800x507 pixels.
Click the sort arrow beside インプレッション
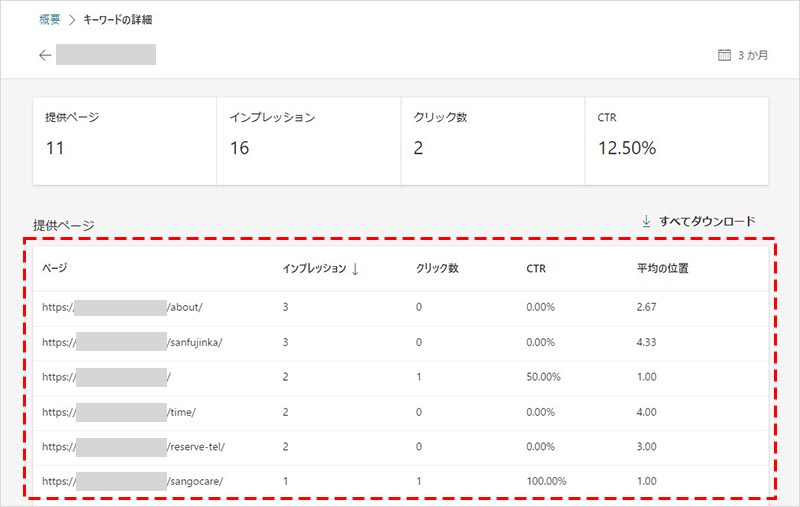[x=355, y=269]
